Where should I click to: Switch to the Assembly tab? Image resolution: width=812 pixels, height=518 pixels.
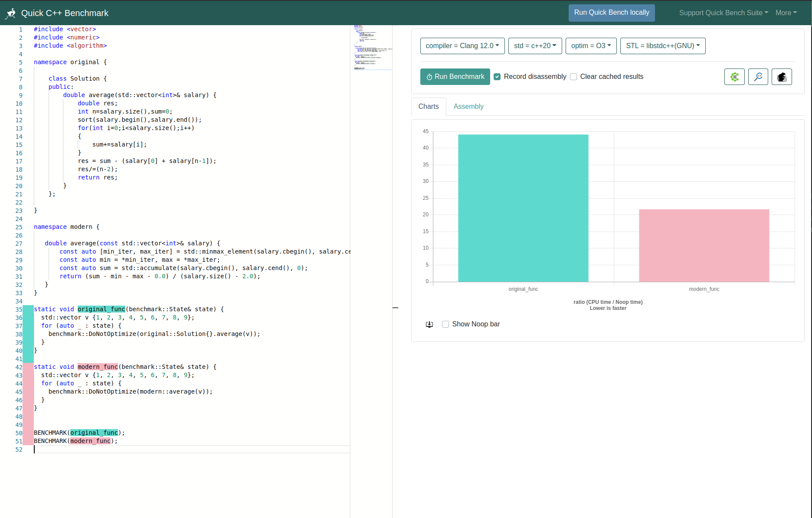tap(468, 107)
